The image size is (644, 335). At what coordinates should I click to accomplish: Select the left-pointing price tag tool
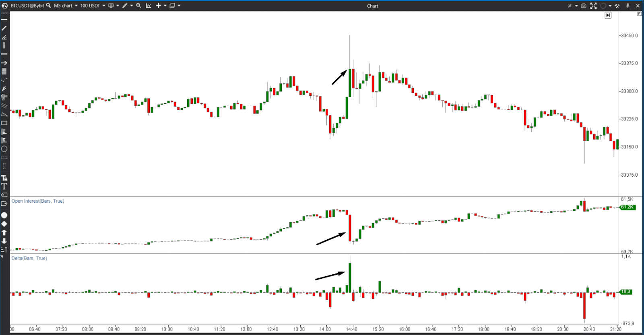pyautogui.click(x=4, y=195)
